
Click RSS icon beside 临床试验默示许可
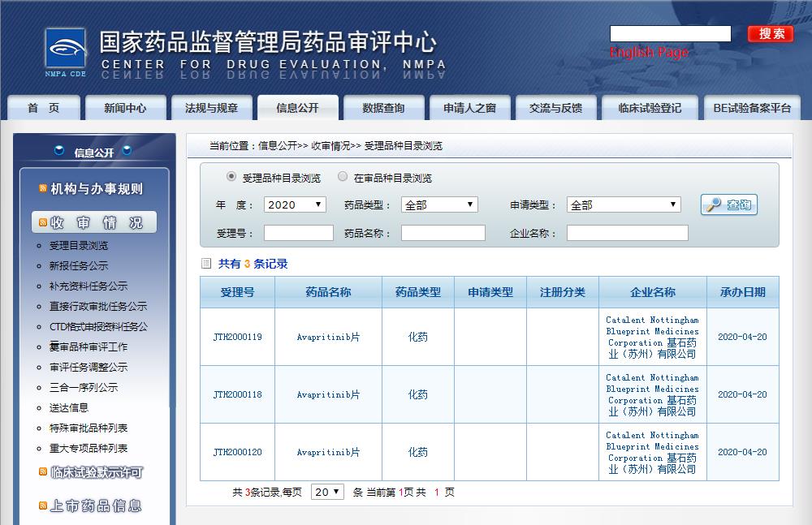(43, 471)
